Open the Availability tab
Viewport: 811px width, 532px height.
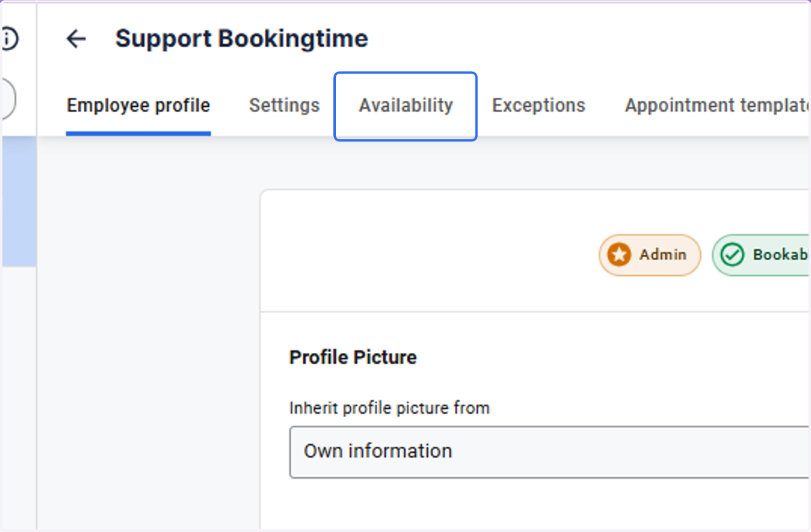[405, 106]
